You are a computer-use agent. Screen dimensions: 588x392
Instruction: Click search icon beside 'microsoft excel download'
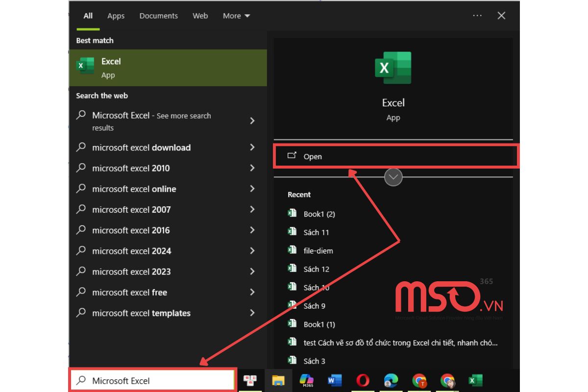tap(81, 147)
